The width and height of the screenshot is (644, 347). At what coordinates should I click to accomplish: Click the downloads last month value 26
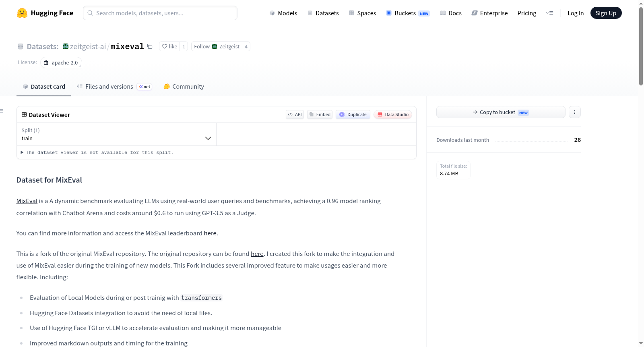(x=578, y=140)
